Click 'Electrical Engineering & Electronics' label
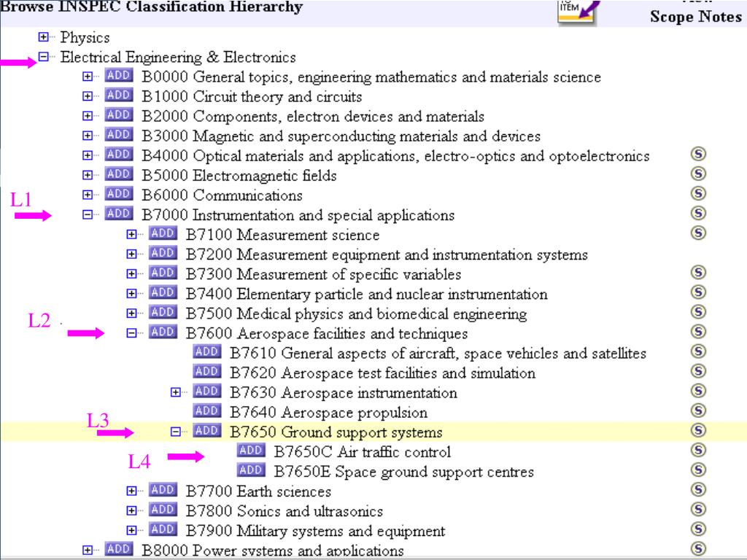 [x=178, y=58]
